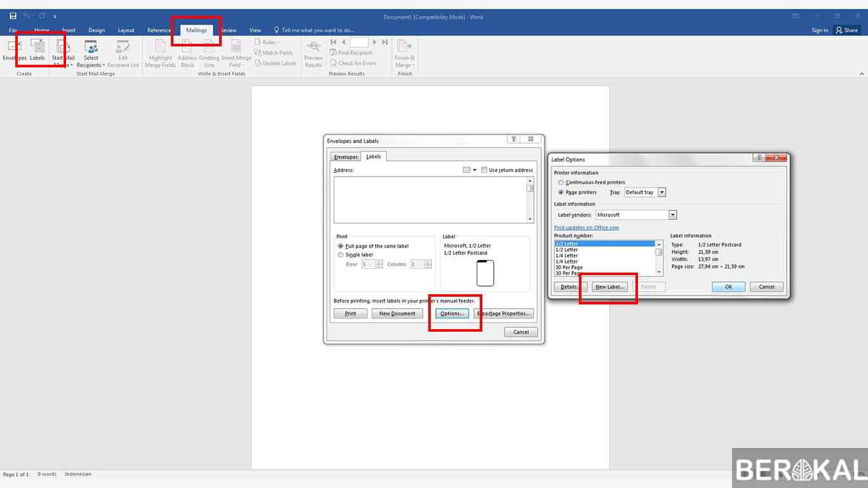Click help icon in Envelopes and Labels dialog
Viewport: 868px width, 488px height.
513,139
